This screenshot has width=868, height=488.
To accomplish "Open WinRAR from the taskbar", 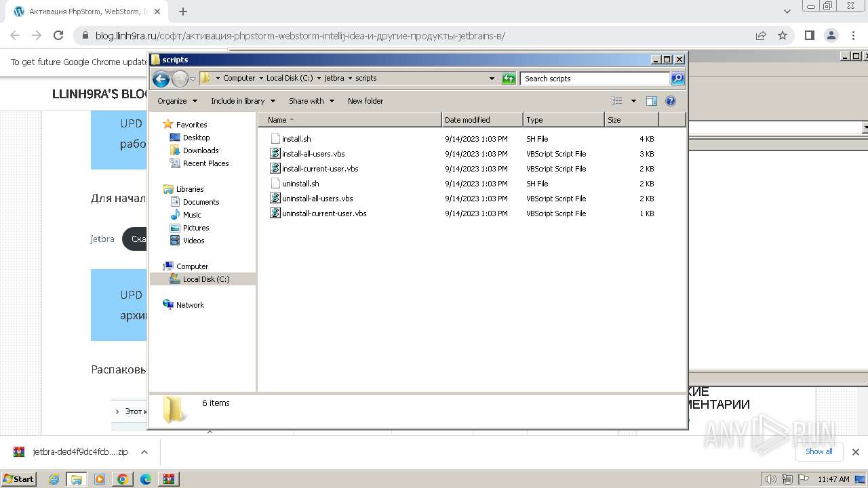I will pos(168,479).
